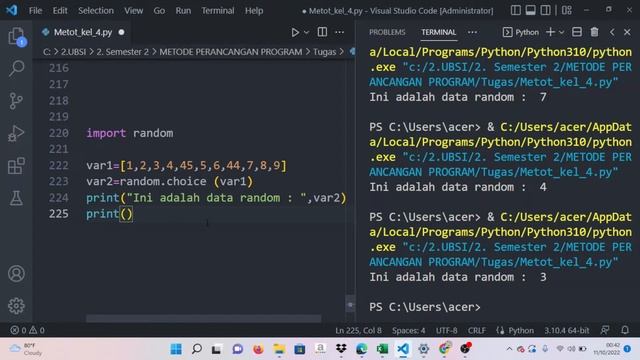The width and height of the screenshot is (640, 360).
Task: Open the Extensions view icon
Action: pos(16,166)
